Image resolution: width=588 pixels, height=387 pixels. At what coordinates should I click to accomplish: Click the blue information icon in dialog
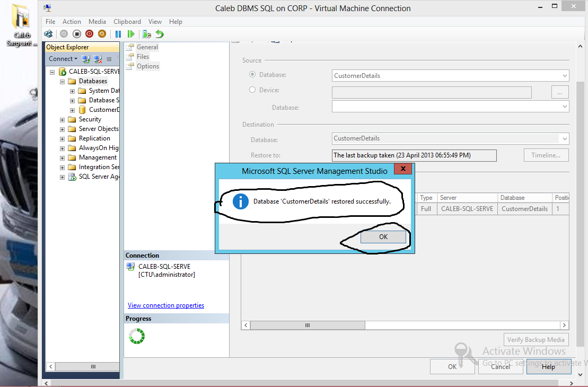click(x=240, y=201)
